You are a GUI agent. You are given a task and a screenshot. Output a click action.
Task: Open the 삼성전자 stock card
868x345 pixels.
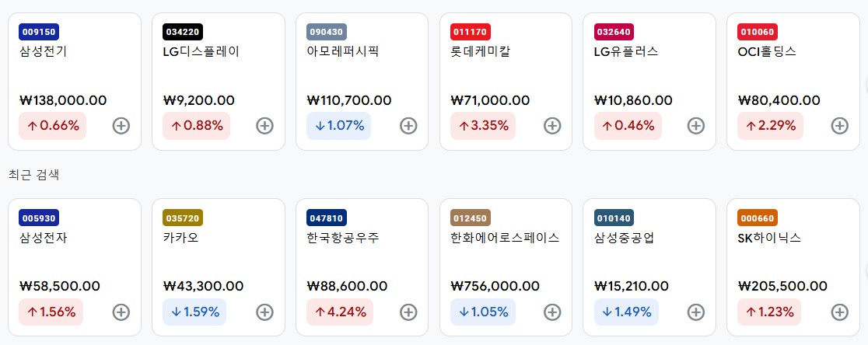point(75,267)
